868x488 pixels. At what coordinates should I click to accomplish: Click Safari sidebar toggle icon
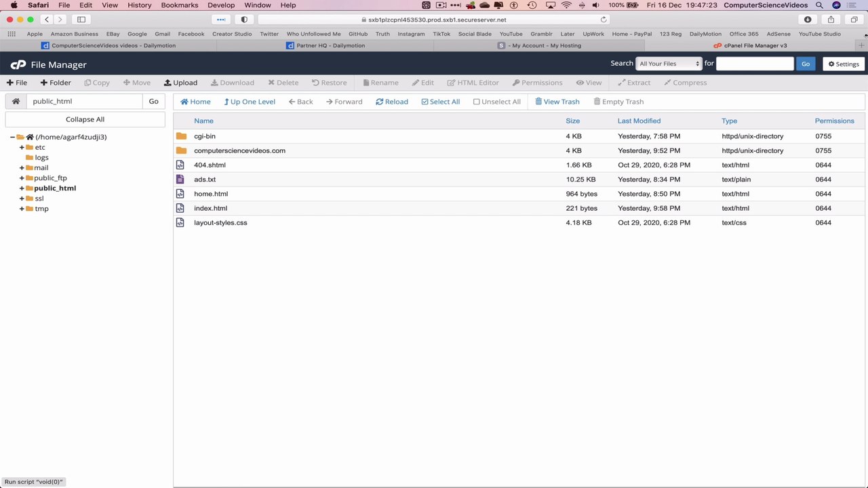click(81, 20)
